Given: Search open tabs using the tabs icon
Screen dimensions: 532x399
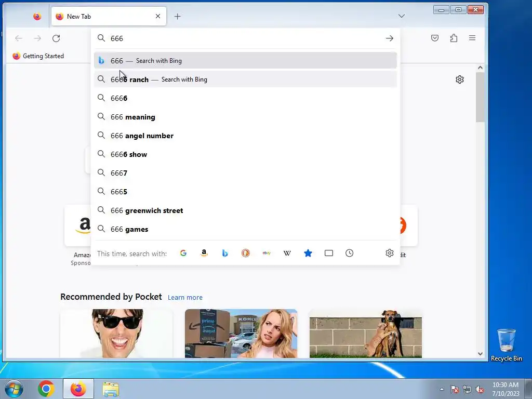Looking at the screenshot, I should 329,253.
